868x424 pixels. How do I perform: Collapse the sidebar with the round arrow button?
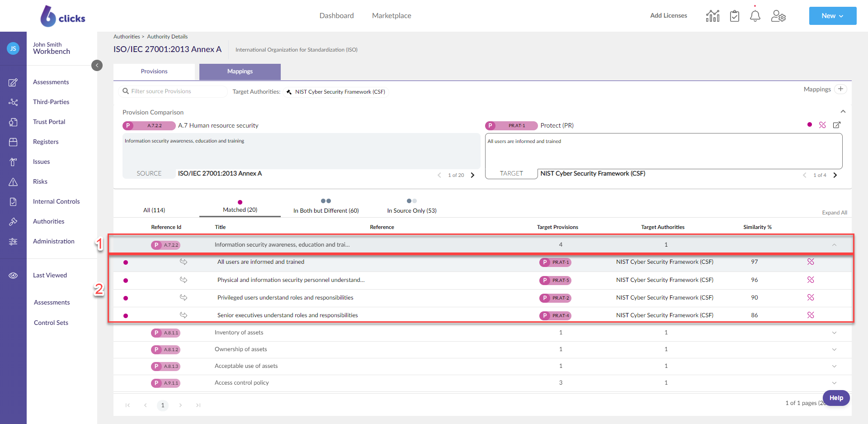click(97, 66)
